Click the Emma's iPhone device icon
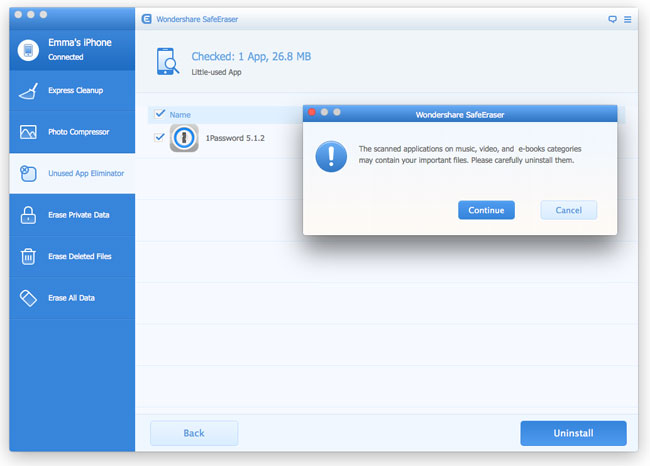This screenshot has width=650, height=466. coord(28,50)
